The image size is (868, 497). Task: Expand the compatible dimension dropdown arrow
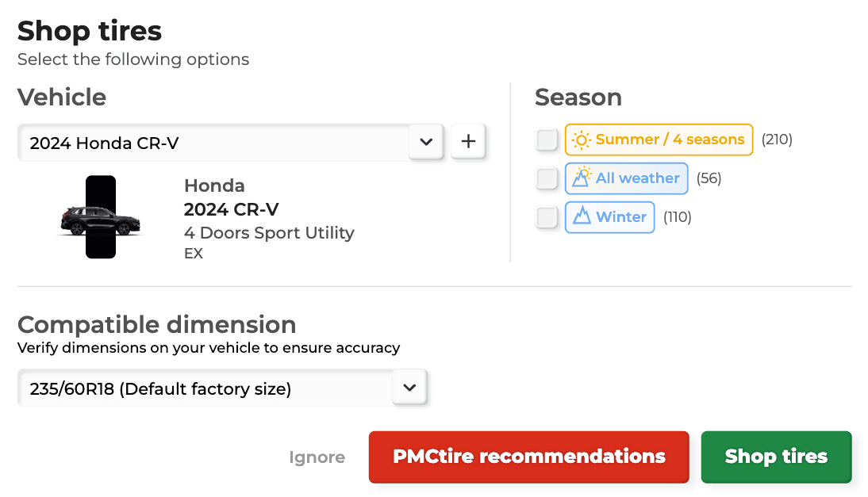click(x=409, y=388)
